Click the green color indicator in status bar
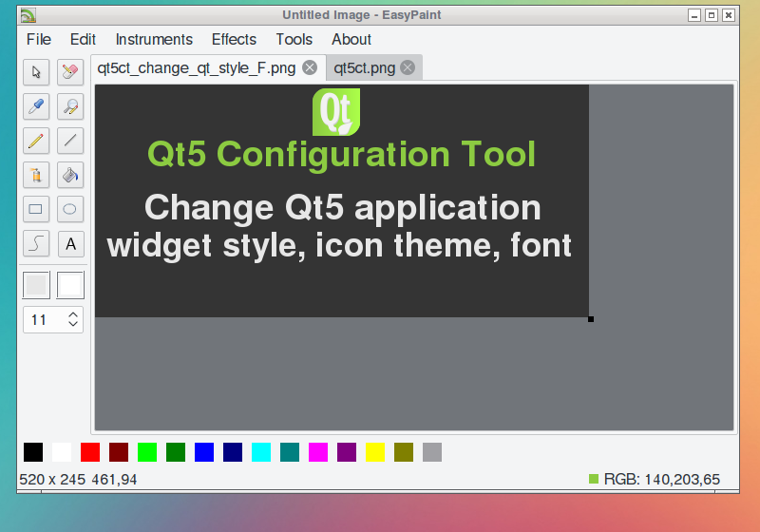The width and height of the screenshot is (760, 532). 594,479
